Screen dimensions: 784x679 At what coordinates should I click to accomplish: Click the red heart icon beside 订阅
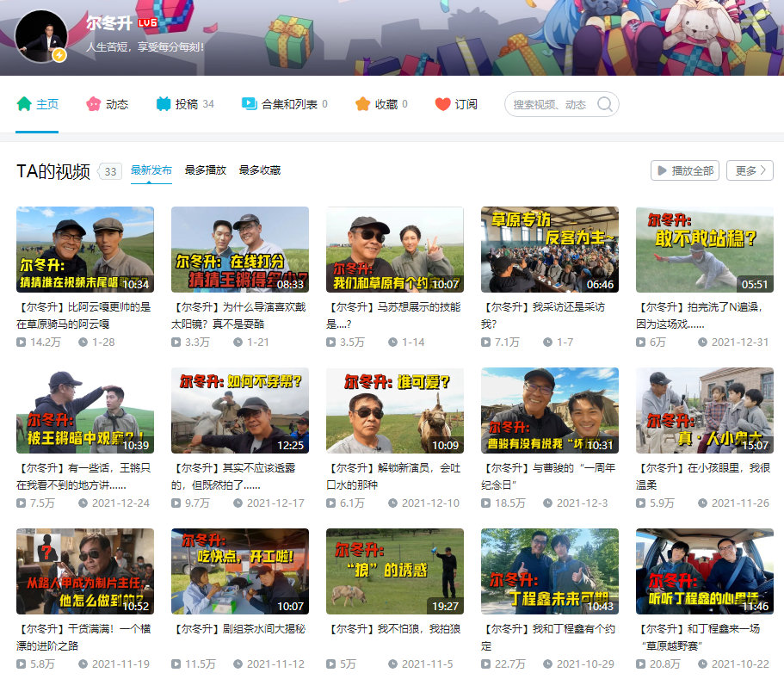pyautogui.click(x=441, y=102)
